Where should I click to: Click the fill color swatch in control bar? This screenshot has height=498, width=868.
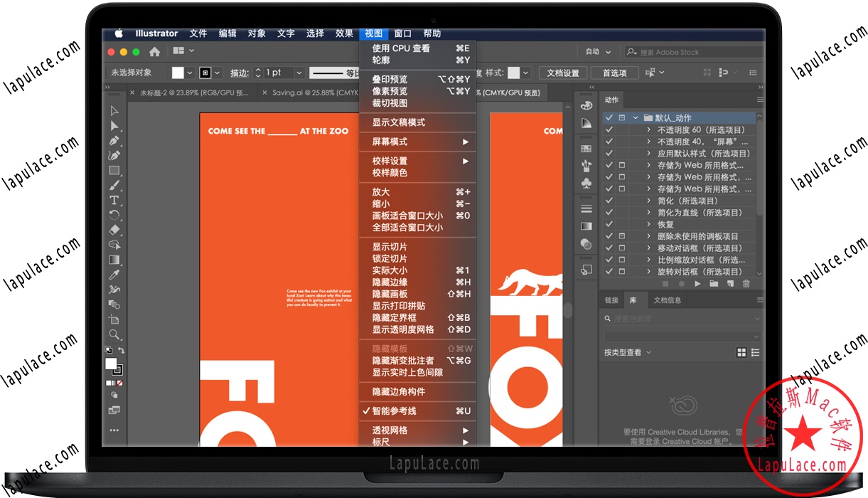(x=178, y=73)
